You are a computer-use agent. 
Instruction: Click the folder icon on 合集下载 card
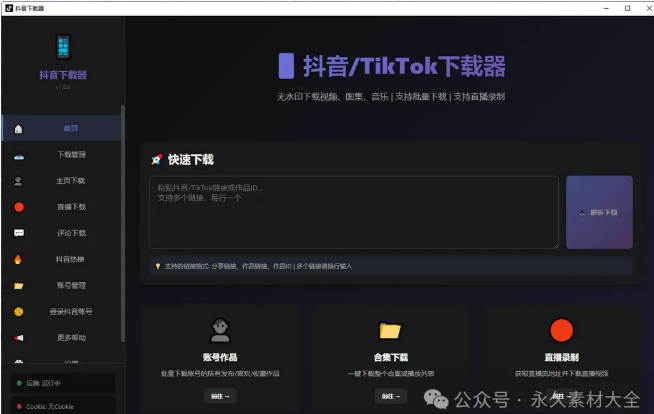pos(390,331)
